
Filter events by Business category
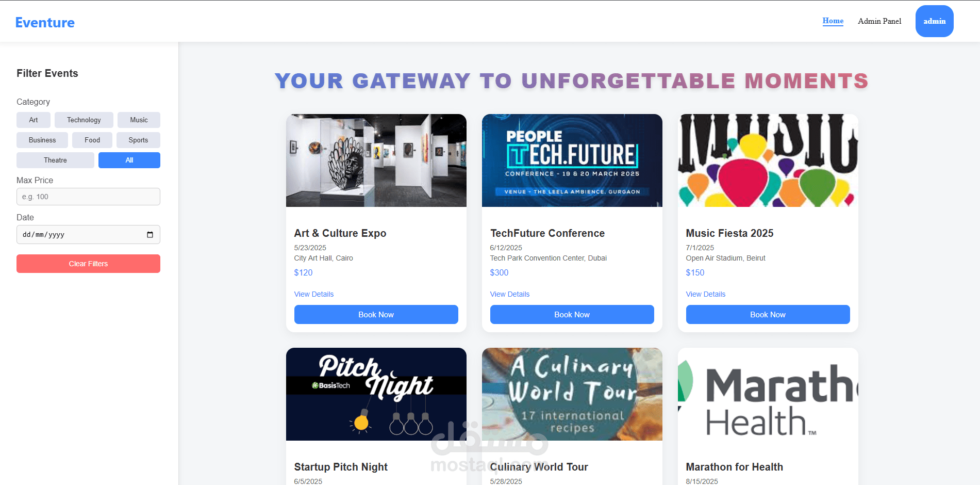point(42,140)
